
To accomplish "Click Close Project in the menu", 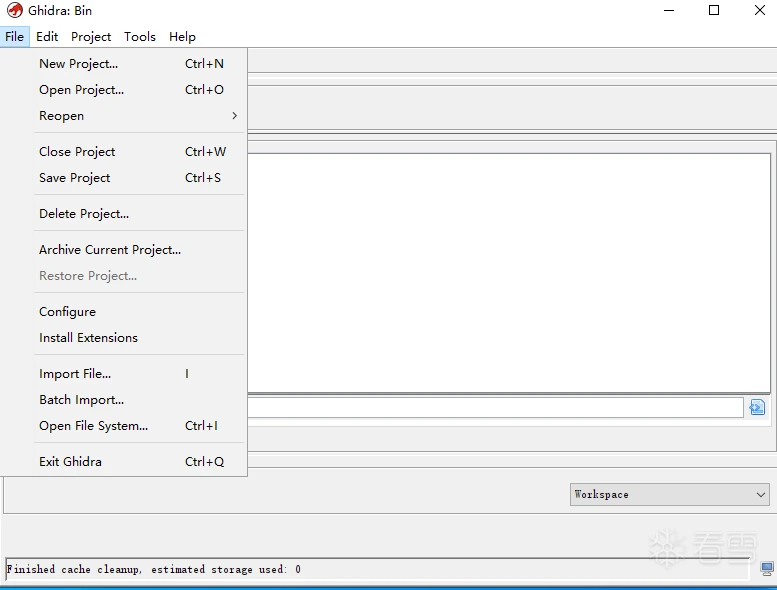I will click(x=77, y=152).
